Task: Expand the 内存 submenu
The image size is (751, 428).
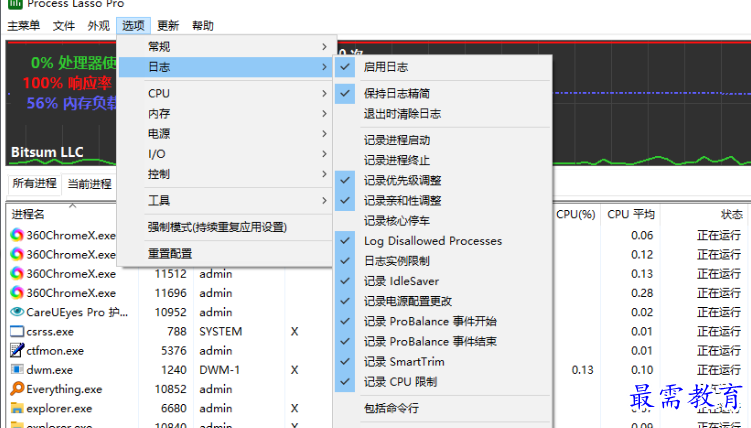Action: 225,113
